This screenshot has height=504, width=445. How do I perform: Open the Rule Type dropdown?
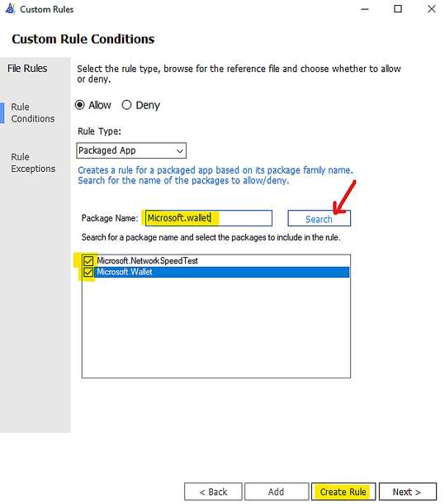131,150
